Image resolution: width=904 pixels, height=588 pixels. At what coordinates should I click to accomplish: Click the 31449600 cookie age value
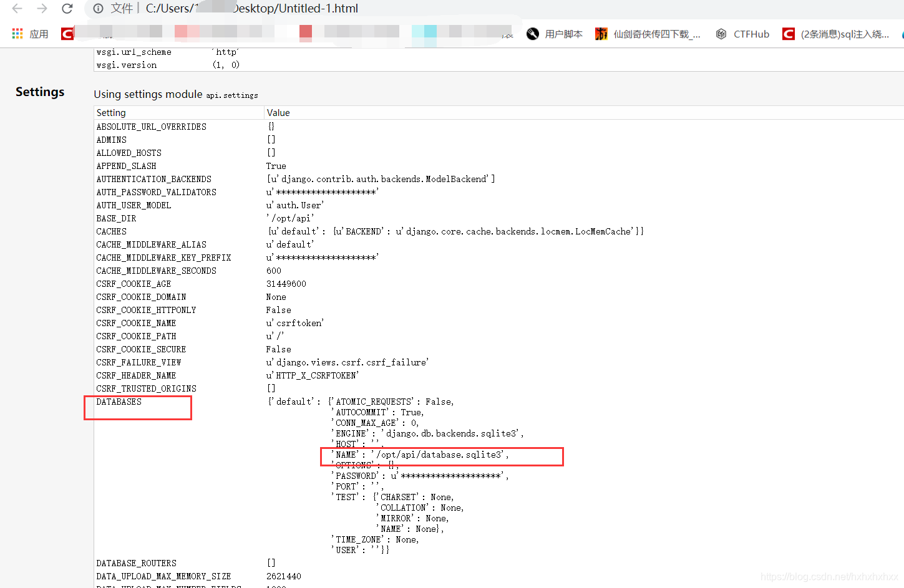286,284
